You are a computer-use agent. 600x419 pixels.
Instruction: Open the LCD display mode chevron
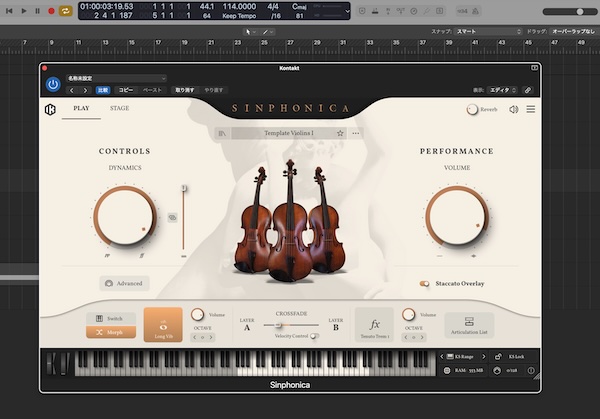tap(347, 11)
